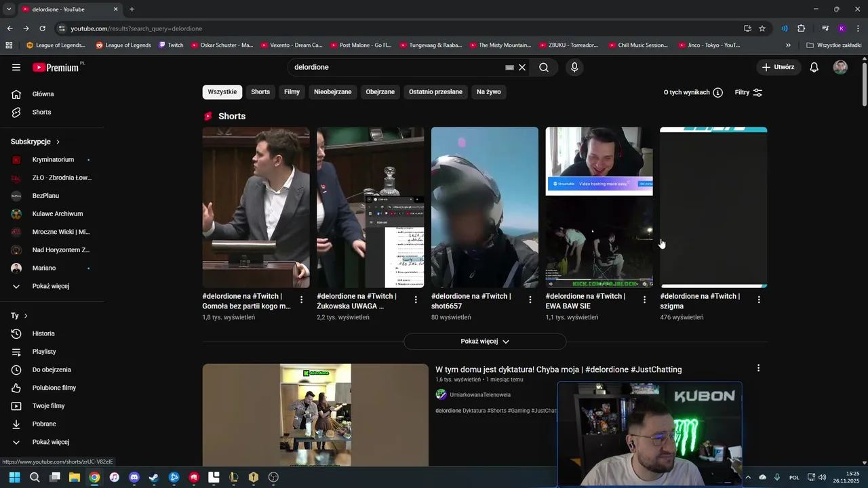Open the account avatar menu
The height and width of the screenshot is (488, 868).
click(x=840, y=67)
